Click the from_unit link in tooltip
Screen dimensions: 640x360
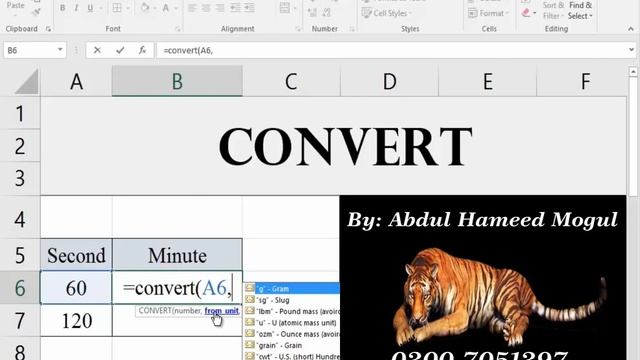(222, 311)
